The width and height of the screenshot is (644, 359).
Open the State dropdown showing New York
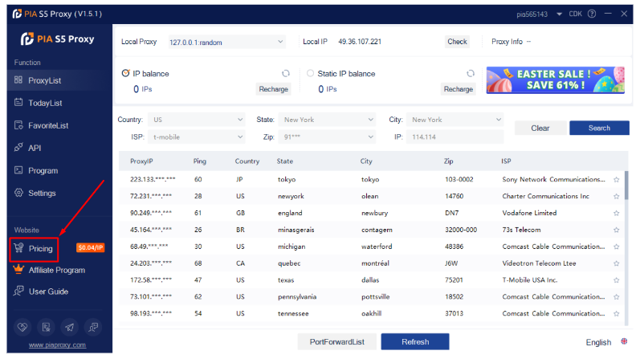coord(327,120)
